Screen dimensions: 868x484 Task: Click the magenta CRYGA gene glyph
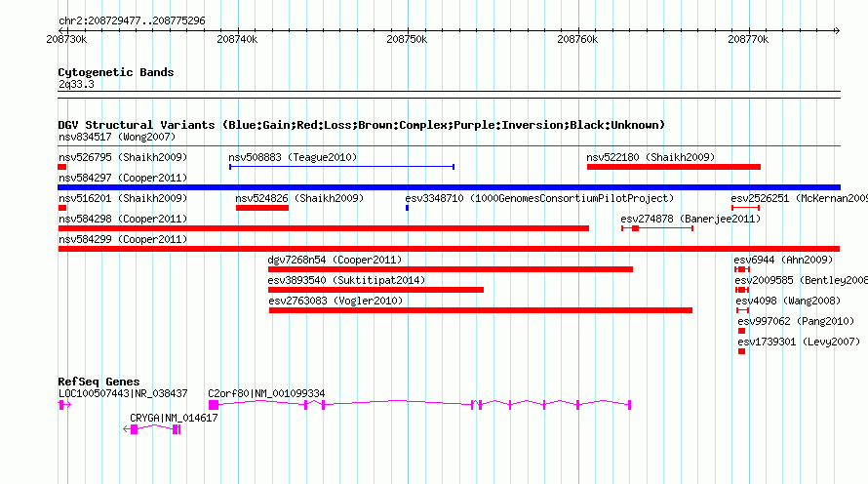(x=152, y=429)
